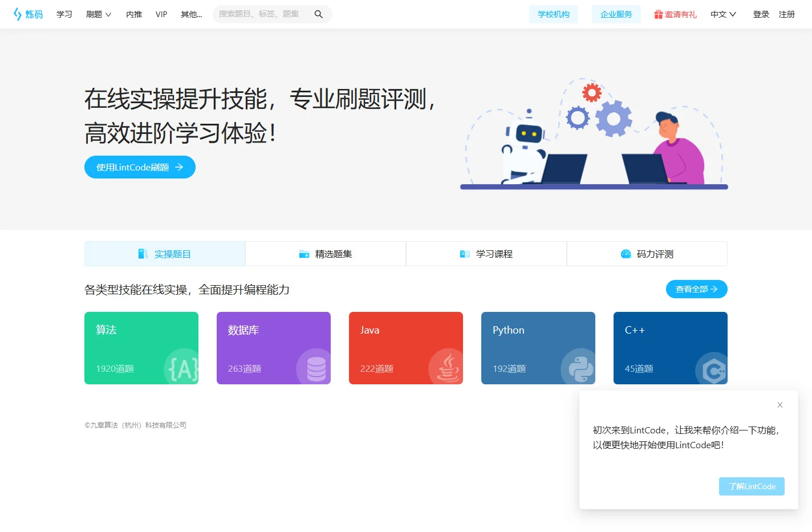Image resolution: width=812 pixels, height=532 pixels.
Task: Open 其他... overflow menu
Action: (x=192, y=14)
